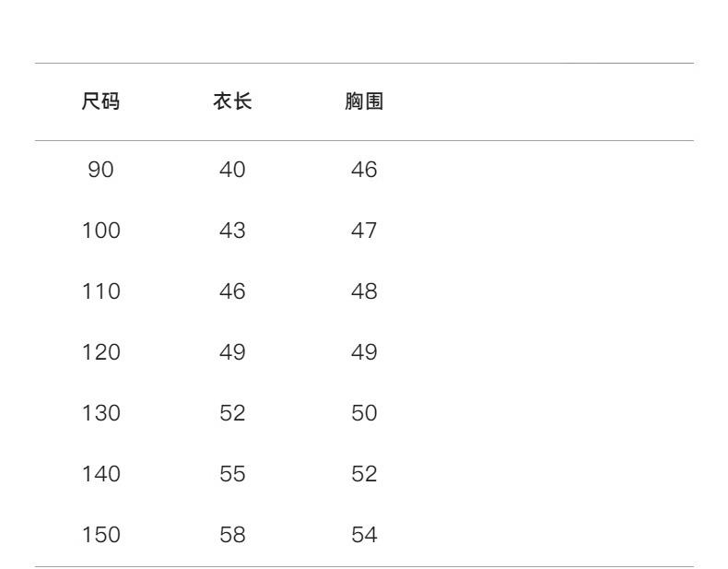Select size 130 in the 尺码 column

pos(101,414)
